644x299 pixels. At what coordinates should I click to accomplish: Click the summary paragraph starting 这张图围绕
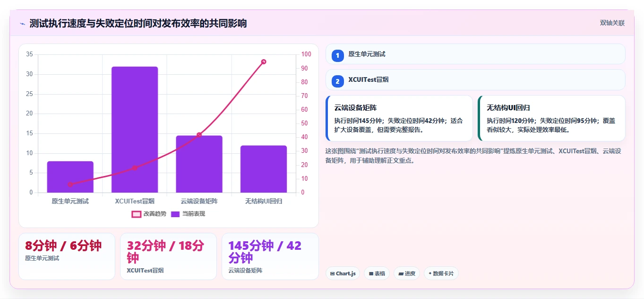click(473, 156)
